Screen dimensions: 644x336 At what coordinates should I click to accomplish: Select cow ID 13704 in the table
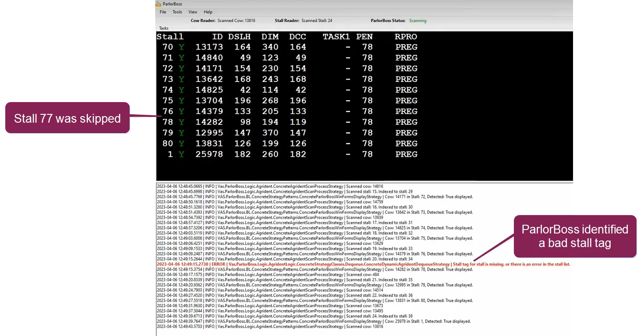(209, 101)
